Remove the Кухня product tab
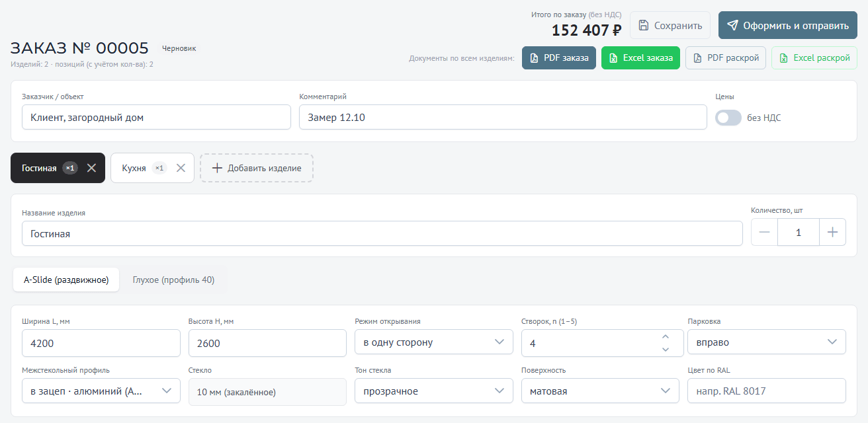 tap(181, 168)
